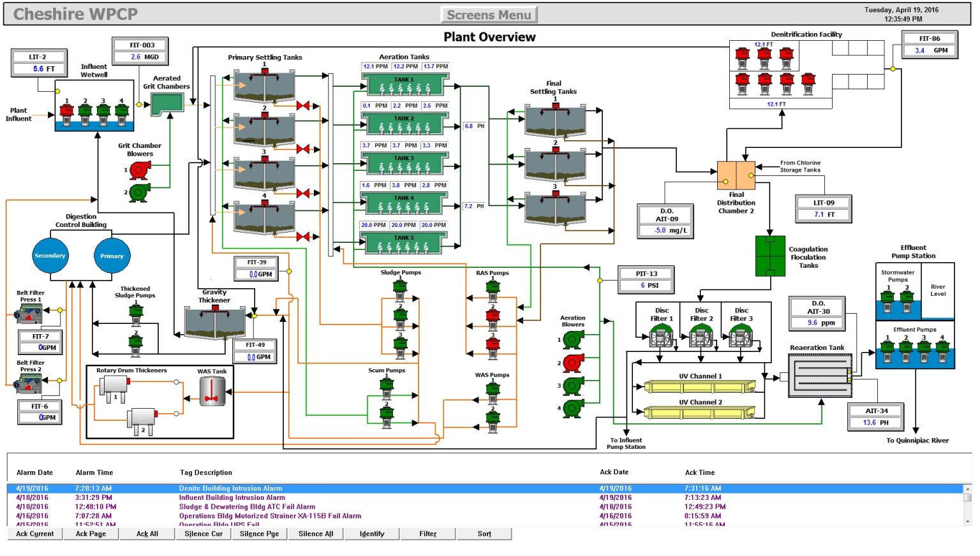Click Belt Filter Press 1 icon

tap(29, 314)
